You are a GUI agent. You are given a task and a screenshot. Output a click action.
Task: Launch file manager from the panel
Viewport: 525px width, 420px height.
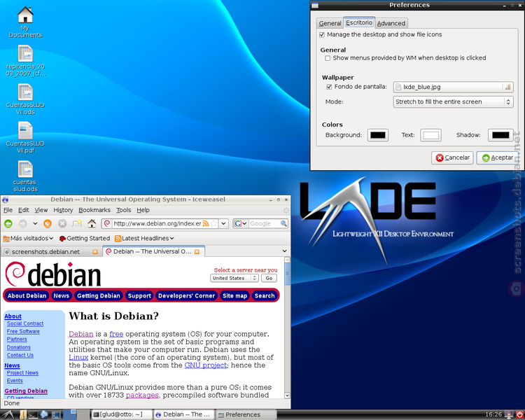(x=23, y=414)
